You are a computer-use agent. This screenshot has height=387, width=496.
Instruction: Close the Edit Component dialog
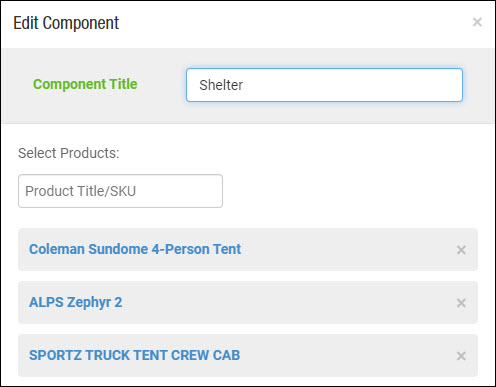(x=477, y=22)
